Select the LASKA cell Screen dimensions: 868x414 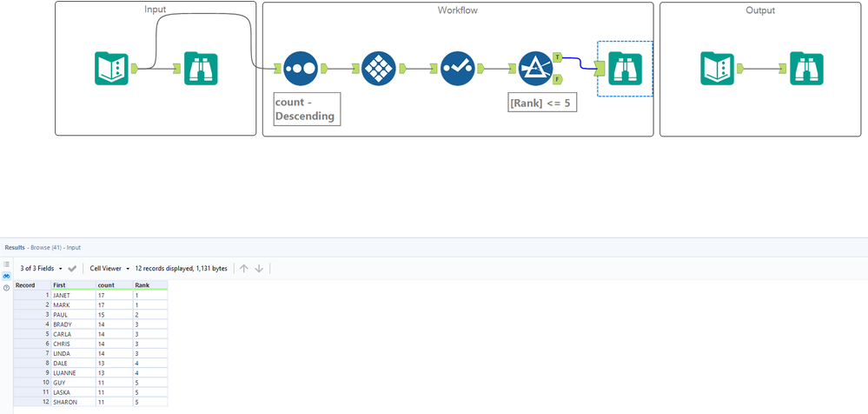pos(73,392)
